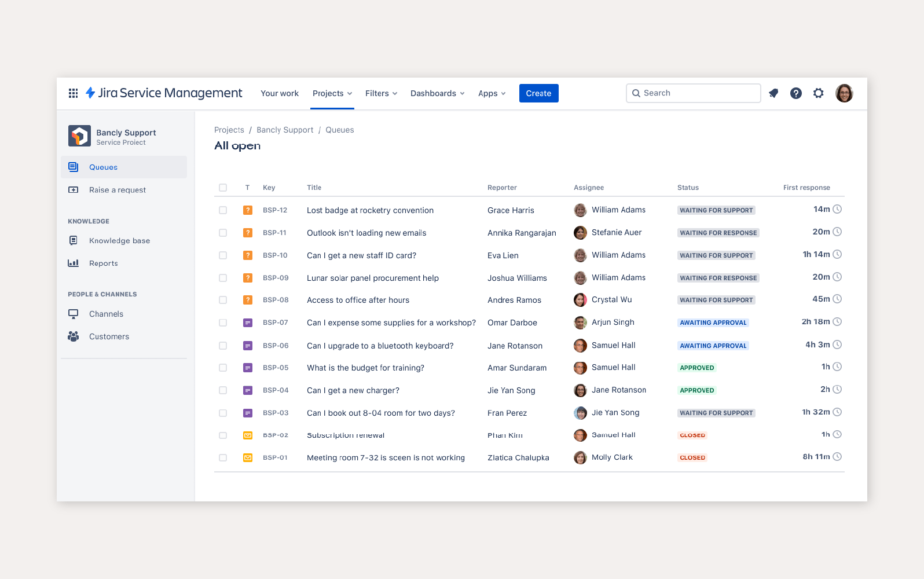Screen dimensions: 924x579
Task: Click the Awaiting Approval status on BSP-07
Action: point(713,323)
